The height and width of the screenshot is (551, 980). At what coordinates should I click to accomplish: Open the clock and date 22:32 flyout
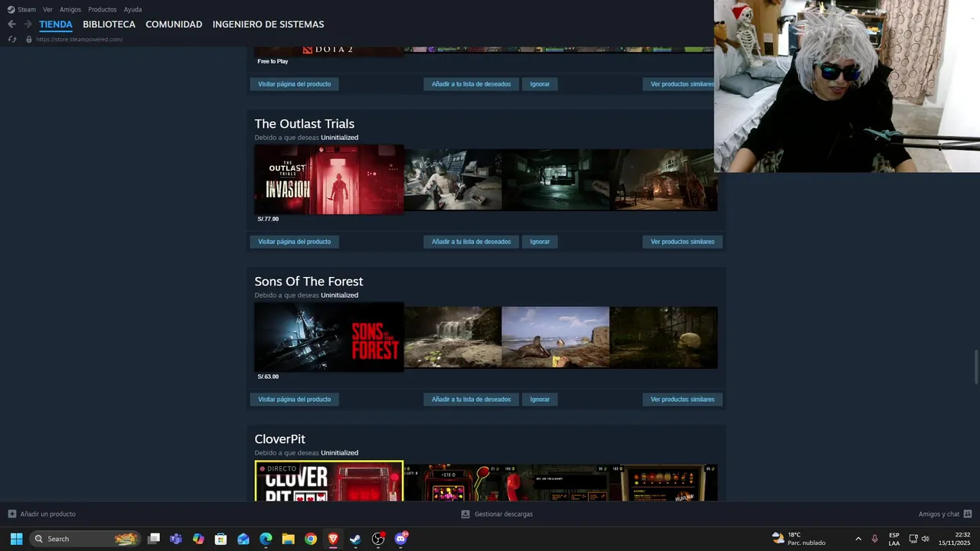(954, 539)
